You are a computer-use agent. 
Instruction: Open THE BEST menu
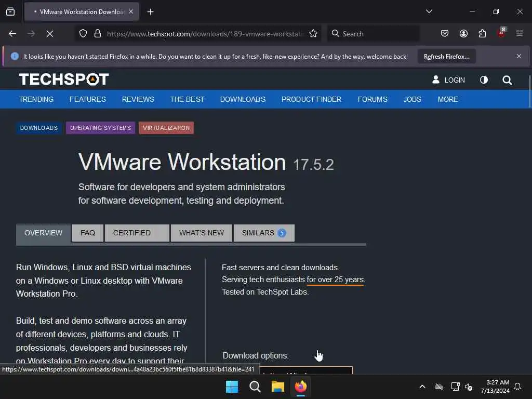[x=187, y=99]
